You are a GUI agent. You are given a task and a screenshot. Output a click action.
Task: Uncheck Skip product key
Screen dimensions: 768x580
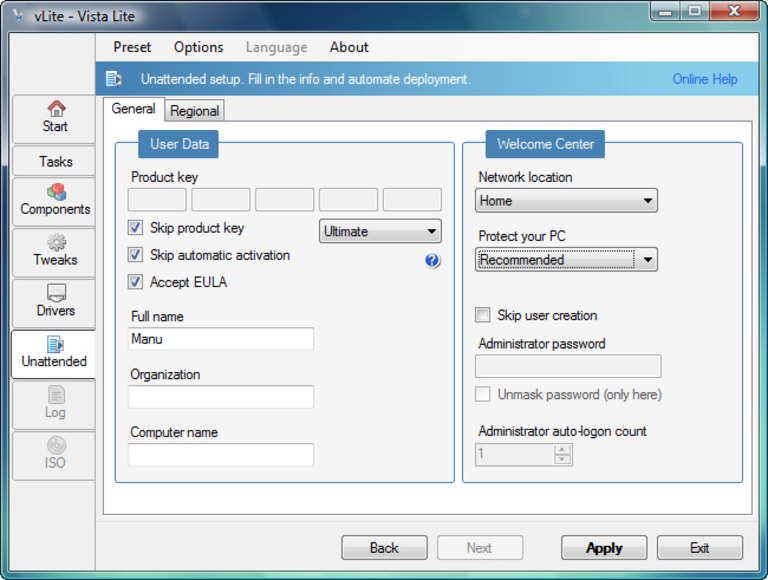(x=135, y=227)
